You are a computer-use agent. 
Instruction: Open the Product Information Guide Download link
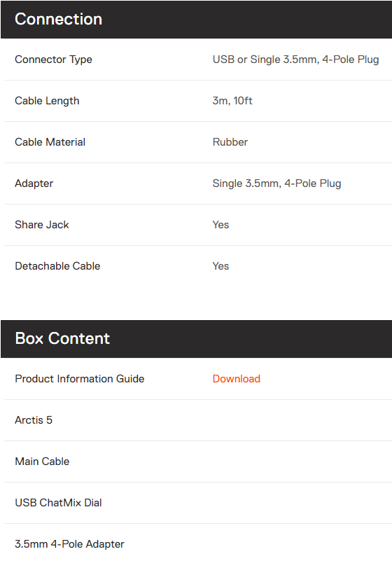237,378
